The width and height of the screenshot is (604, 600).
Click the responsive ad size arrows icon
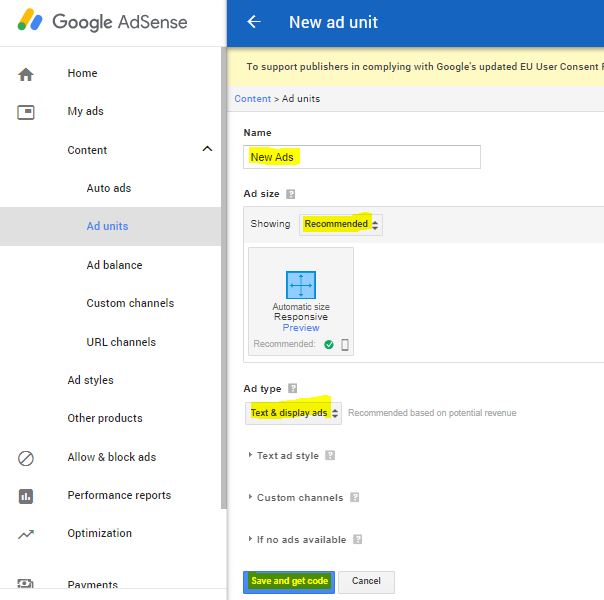click(x=301, y=285)
